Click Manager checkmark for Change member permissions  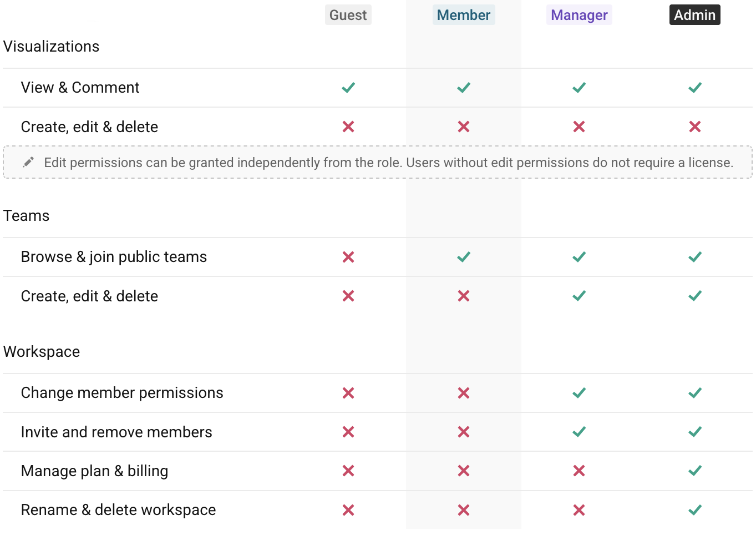pos(579,393)
